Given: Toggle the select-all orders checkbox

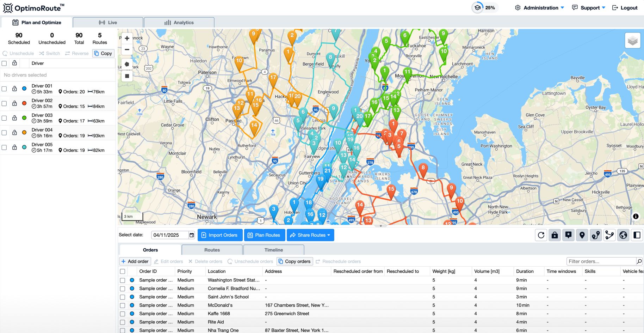Looking at the screenshot, I should point(123,272).
